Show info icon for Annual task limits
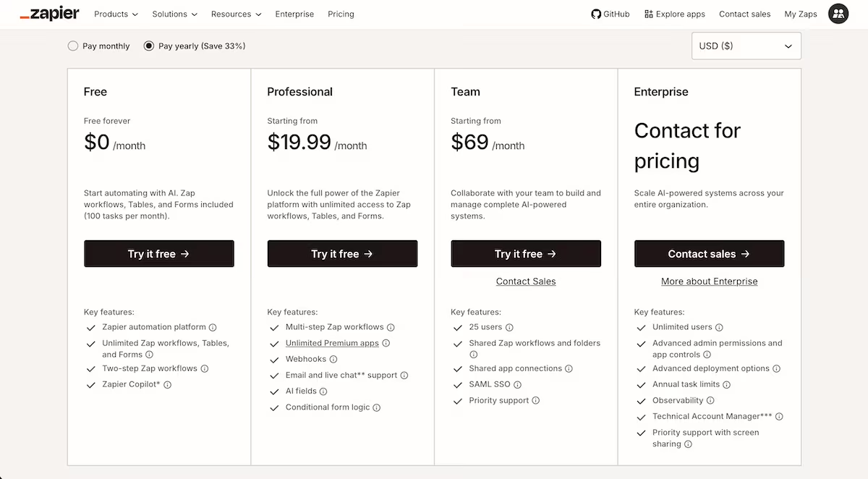 [x=726, y=385]
